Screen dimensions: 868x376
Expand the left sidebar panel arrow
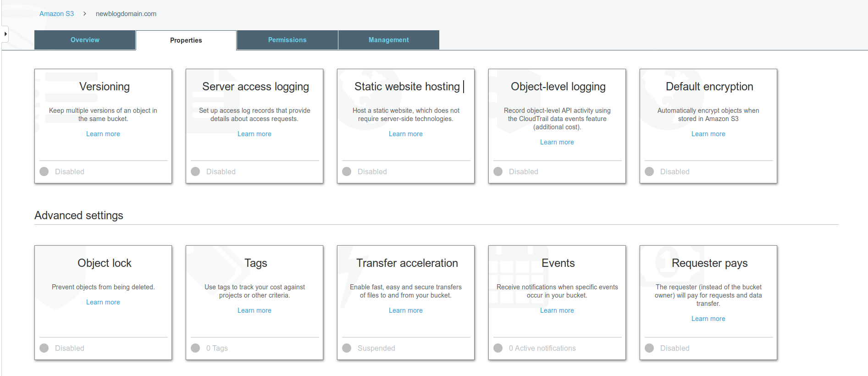5,34
